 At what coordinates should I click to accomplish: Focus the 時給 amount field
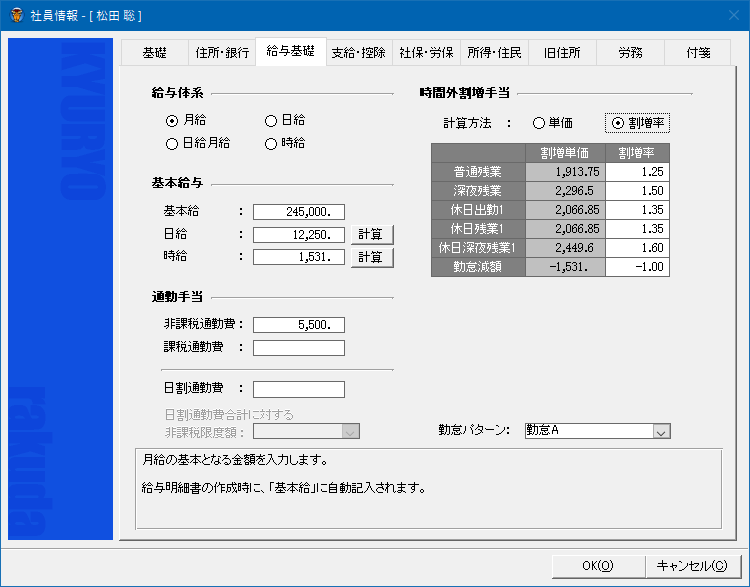pos(299,257)
